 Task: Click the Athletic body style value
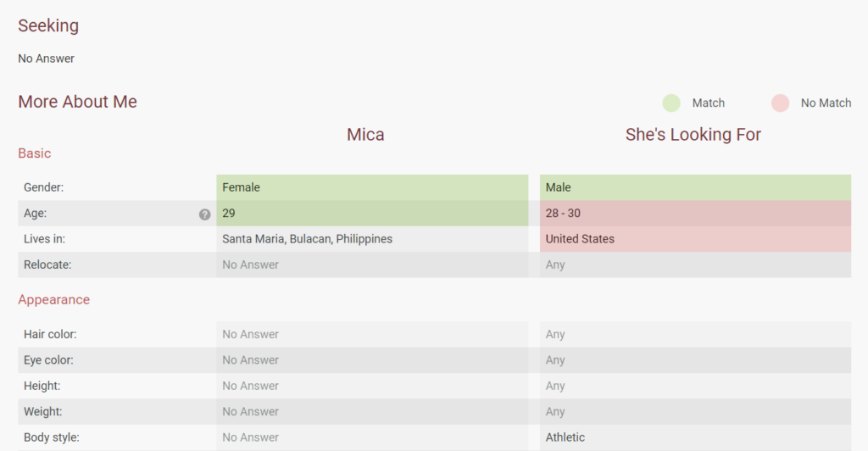pyautogui.click(x=565, y=437)
